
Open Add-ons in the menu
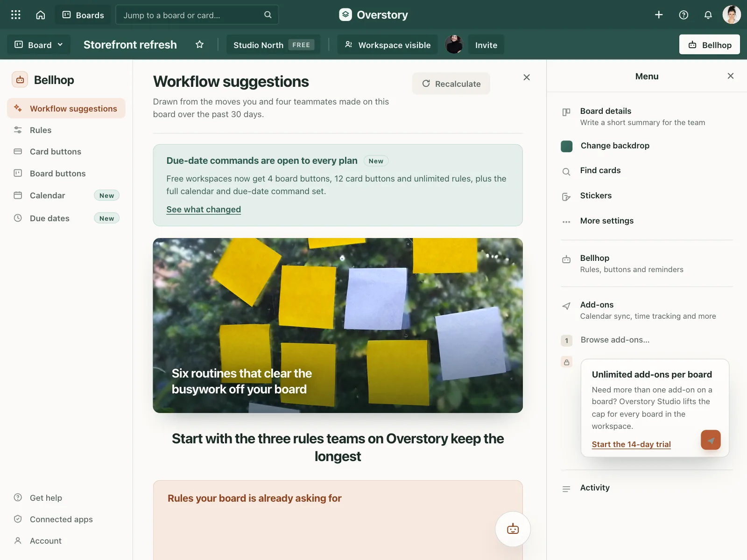(647, 310)
